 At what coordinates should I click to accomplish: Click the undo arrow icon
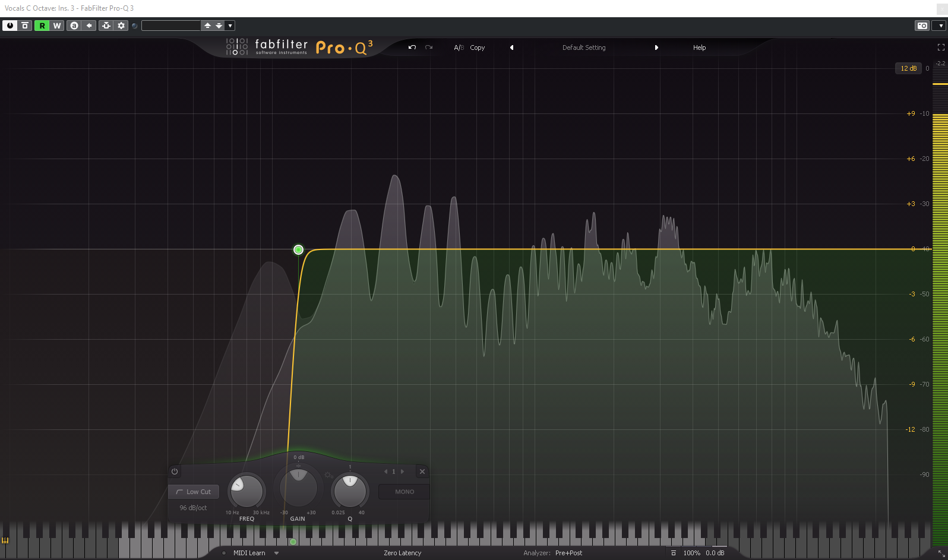pyautogui.click(x=412, y=48)
